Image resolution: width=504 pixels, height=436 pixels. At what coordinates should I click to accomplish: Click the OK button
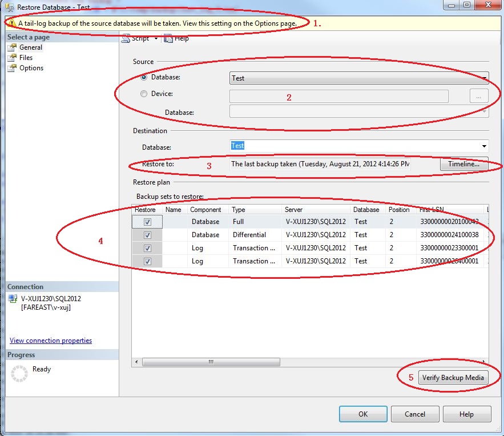[x=363, y=414]
